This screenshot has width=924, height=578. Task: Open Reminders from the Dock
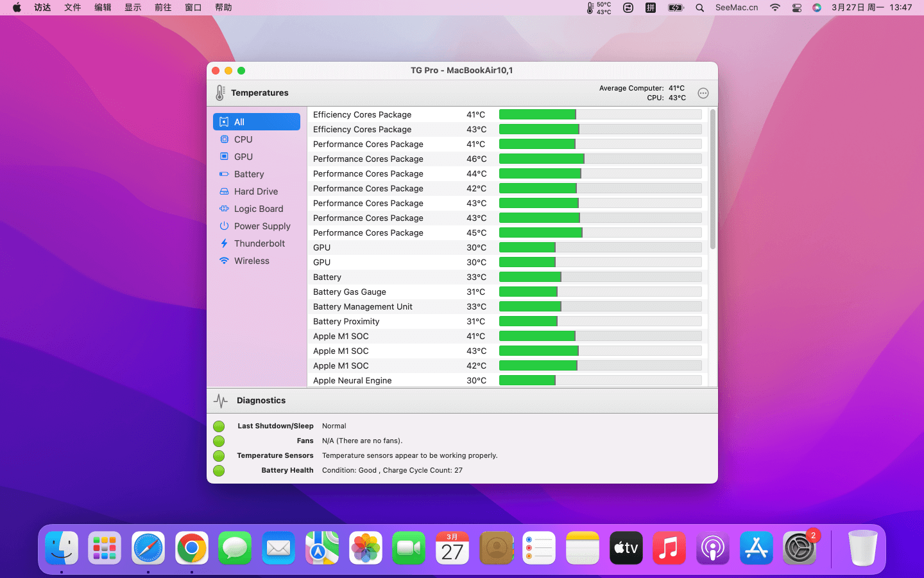(x=539, y=548)
